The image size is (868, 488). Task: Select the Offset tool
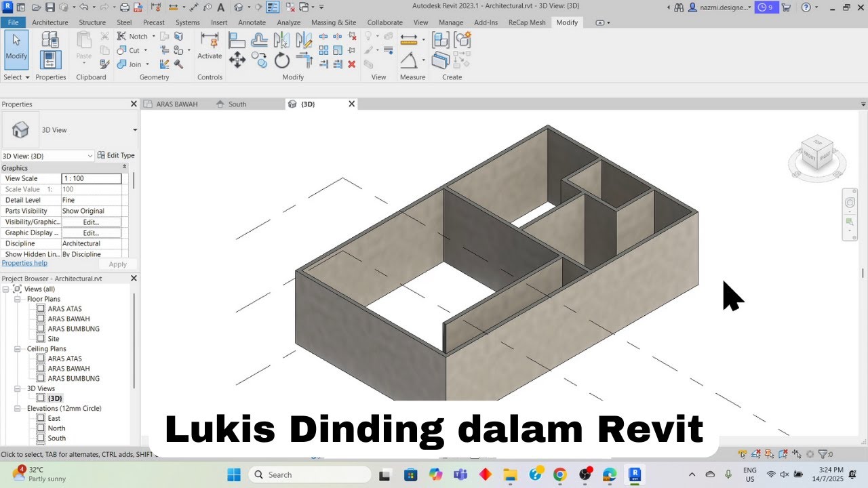(260, 39)
